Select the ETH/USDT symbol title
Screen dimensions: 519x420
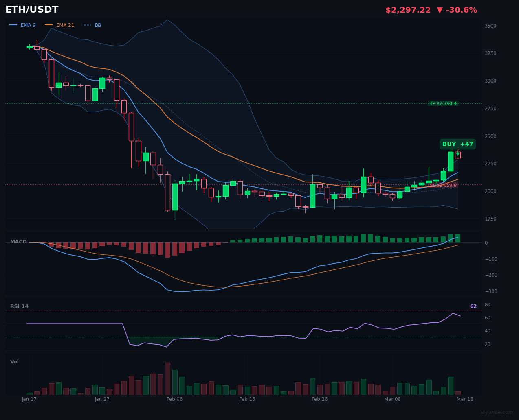(31, 9)
